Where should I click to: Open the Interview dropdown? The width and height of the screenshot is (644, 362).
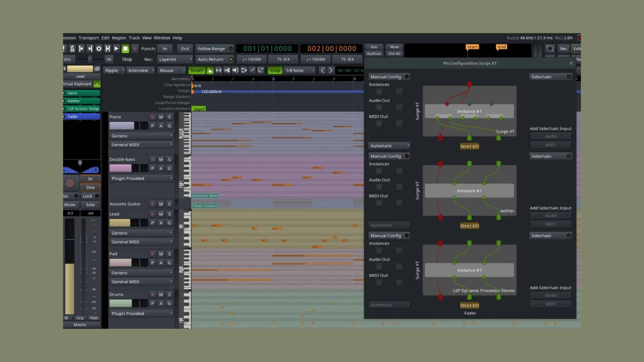(x=140, y=70)
